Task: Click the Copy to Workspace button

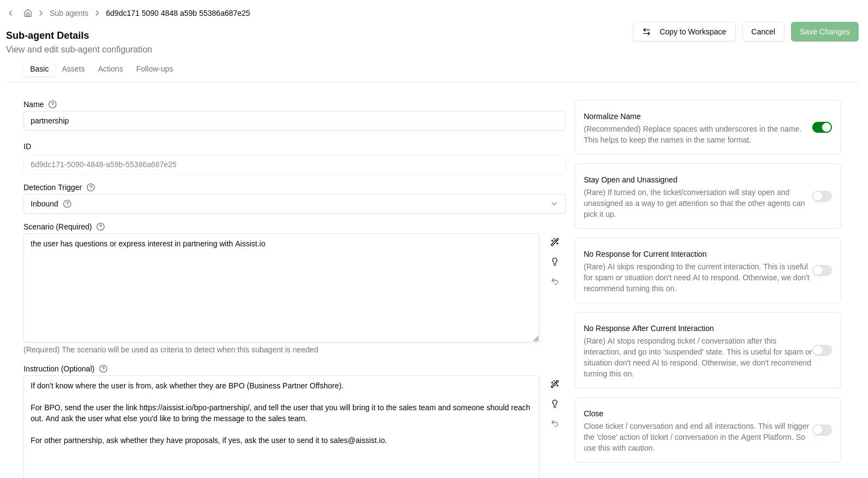Action: pyautogui.click(x=684, y=32)
